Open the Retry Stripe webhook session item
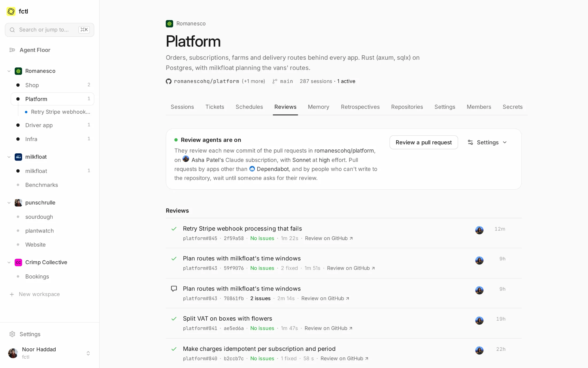The image size is (588, 368). coord(57,112)
